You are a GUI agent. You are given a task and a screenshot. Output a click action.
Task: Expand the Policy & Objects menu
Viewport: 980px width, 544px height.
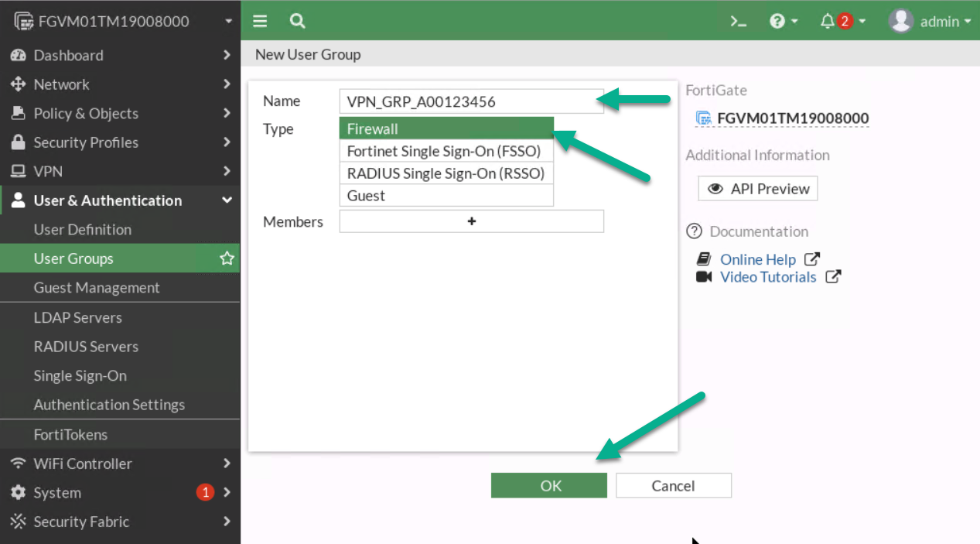(x=120, y=113)
